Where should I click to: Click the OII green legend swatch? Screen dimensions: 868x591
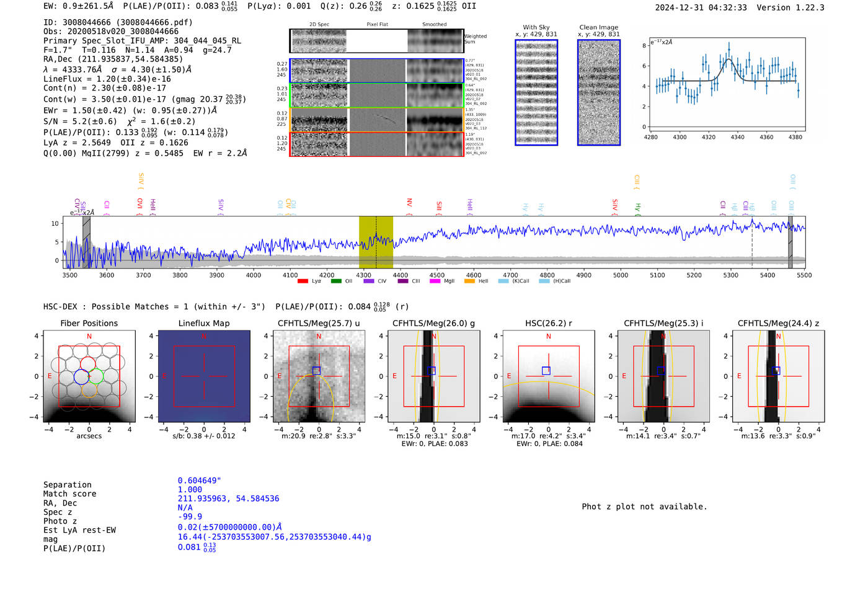336,281
